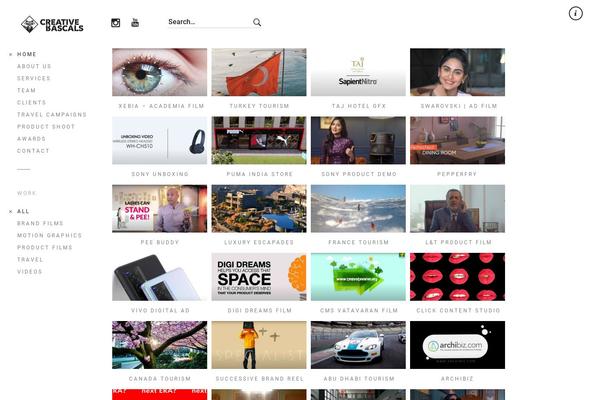
Task: Click the Puma India Store caption
Action: coord(259,174)
